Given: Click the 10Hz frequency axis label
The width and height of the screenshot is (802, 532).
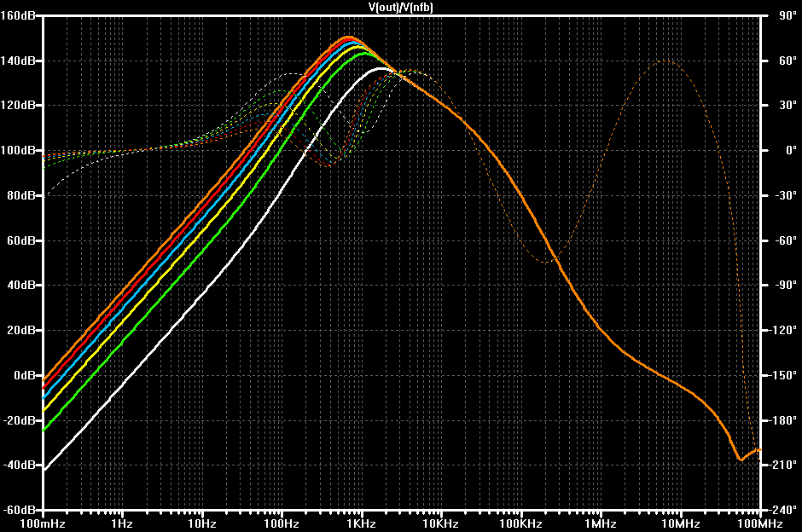Looking at the screenshot, I should click(x=201, y=523).
